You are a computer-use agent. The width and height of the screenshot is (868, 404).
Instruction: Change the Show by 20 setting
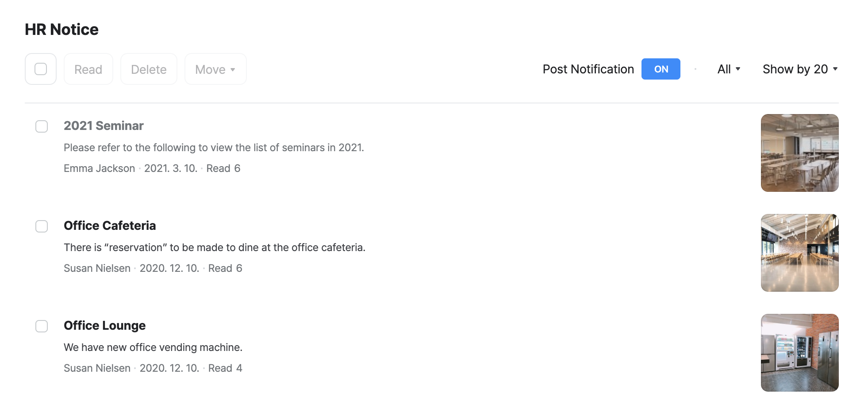tap(800, 69)
